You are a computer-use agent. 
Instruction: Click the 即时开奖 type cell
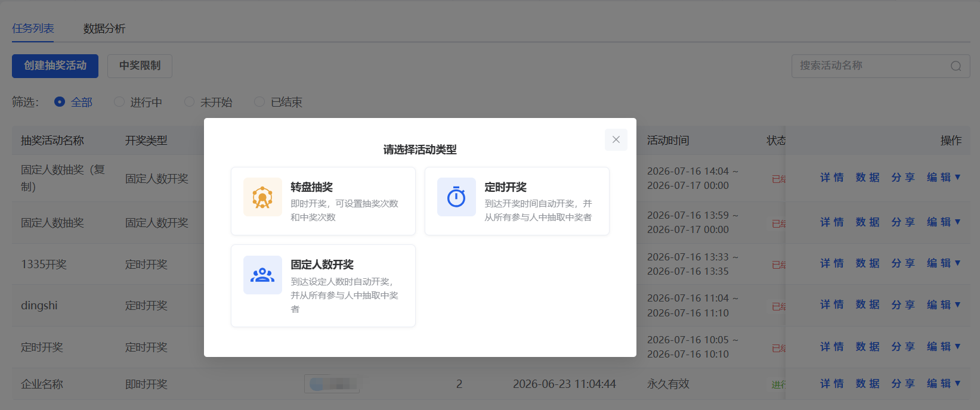pos(146,384)
